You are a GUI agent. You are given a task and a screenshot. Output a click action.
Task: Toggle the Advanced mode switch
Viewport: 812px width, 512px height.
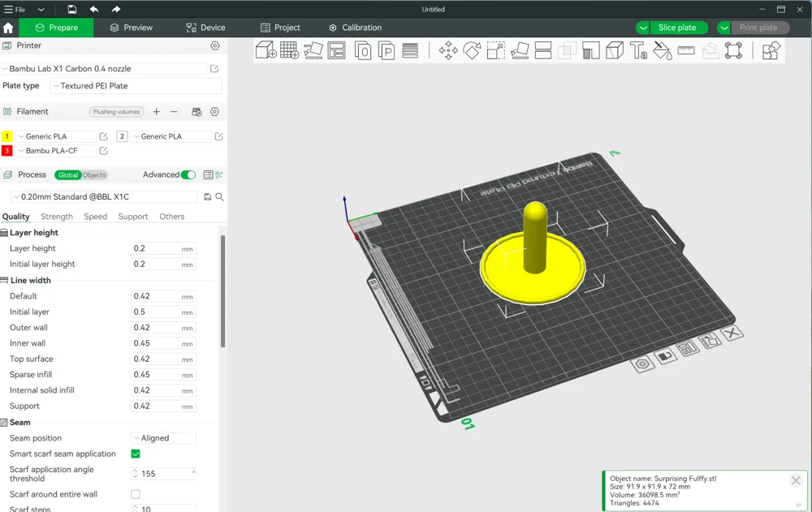click(x=188, y=174)
